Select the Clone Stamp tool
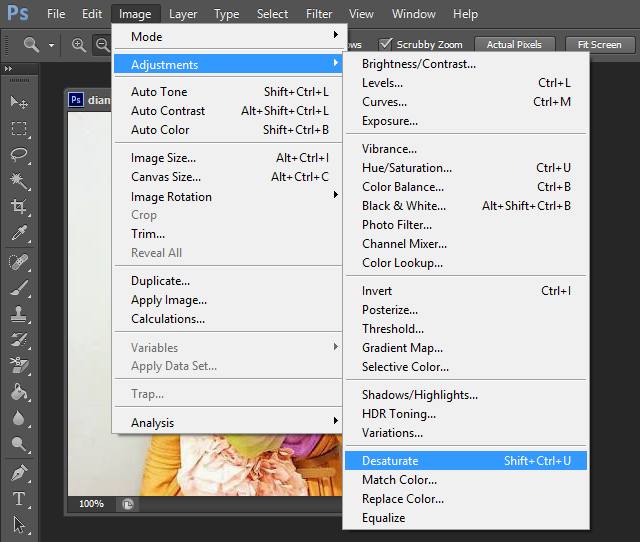The height and width of the screenshot is (542, 640). (x=18, y=313)
